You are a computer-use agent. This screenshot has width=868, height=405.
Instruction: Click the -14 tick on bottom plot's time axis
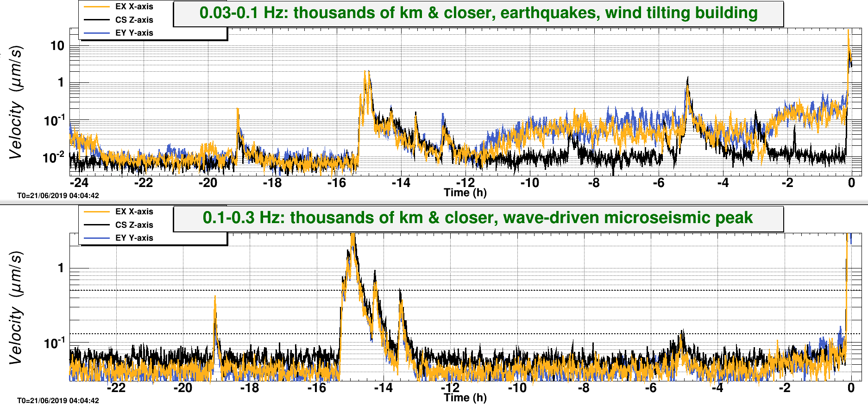click(x=383, y=388)
